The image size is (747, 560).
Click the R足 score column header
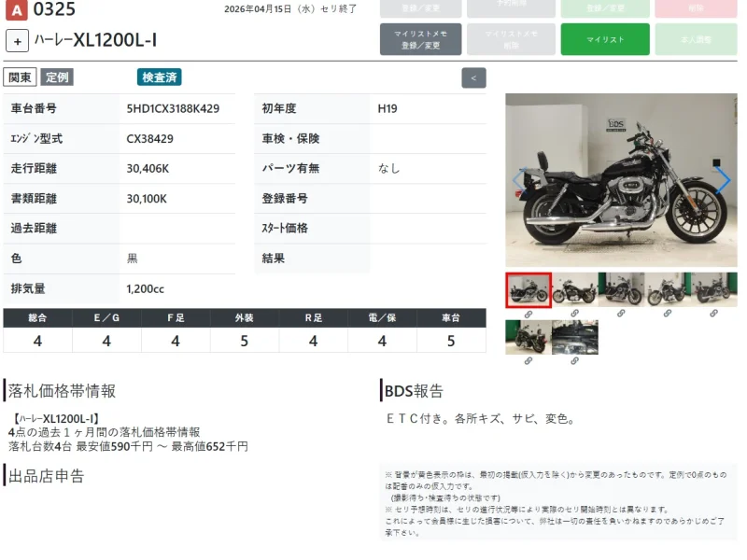click(314, 317)
